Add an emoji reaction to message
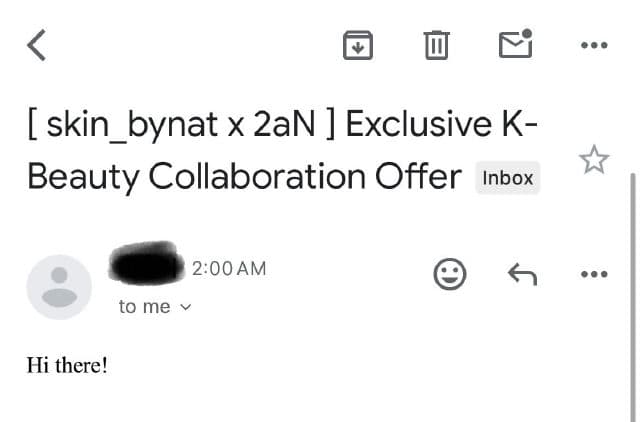This screenshot has height=422, width=640. [450, 274]
